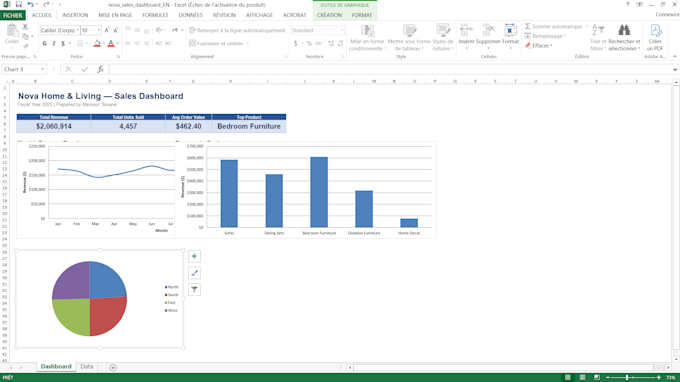Viewport: 680px width, 382px height.
Task: Switch to the MISE EN PAGE tab
Action: pyautogui.click(x=115, y=15)
